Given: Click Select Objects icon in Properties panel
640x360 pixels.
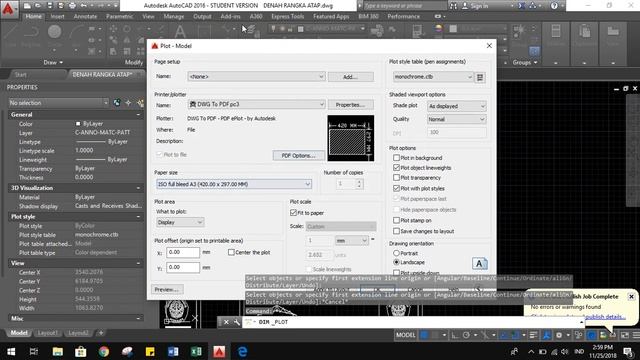Looking at the screenshot, I should [x=129, y=103].
